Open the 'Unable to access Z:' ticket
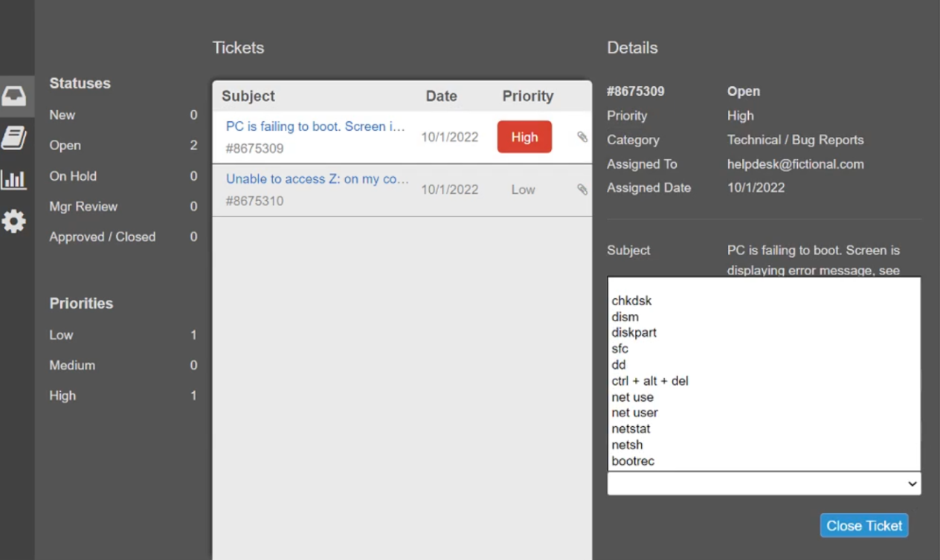This screenshot has height=560, width=940. (318, 179)
